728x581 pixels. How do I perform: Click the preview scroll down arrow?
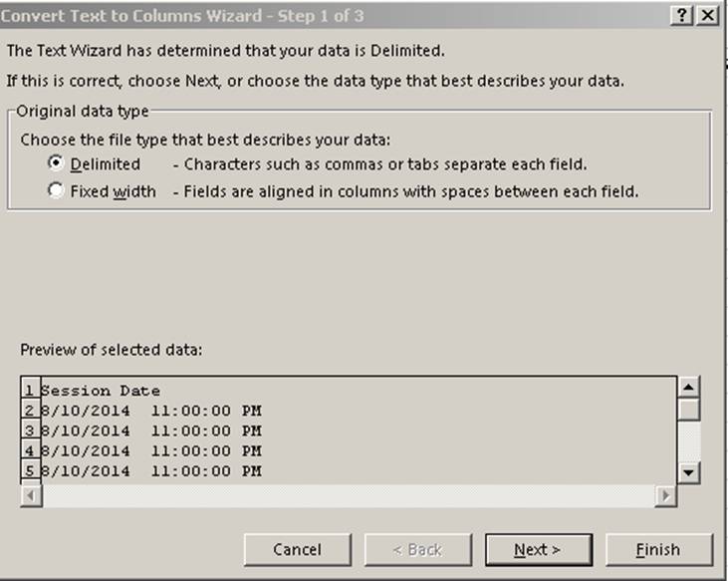(x=688, y=472)
